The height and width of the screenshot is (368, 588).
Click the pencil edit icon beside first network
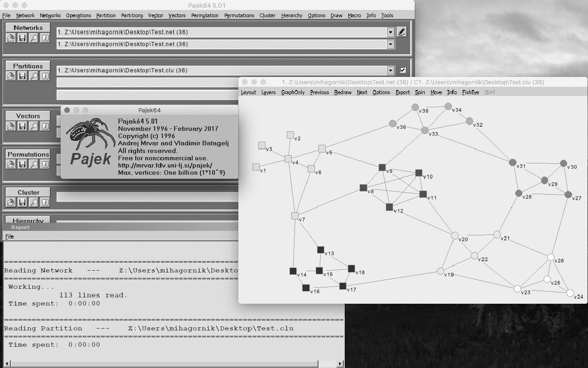(401, 32)
